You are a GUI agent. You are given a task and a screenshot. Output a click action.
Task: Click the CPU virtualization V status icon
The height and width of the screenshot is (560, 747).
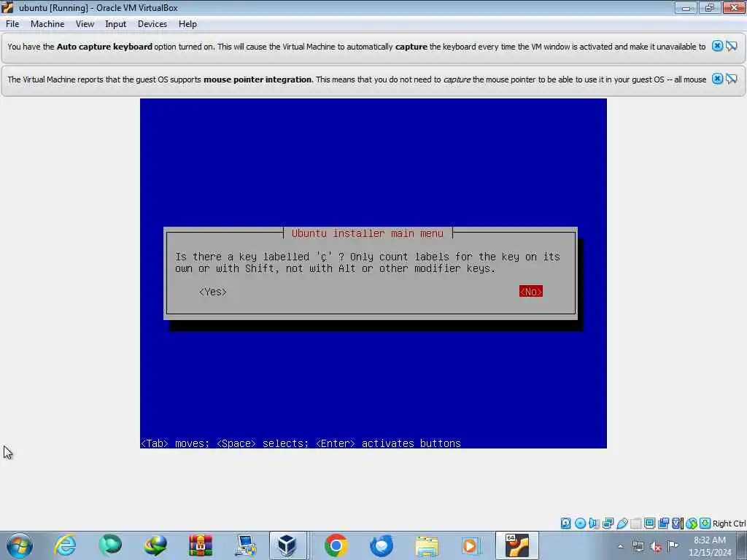coord(678,524)
